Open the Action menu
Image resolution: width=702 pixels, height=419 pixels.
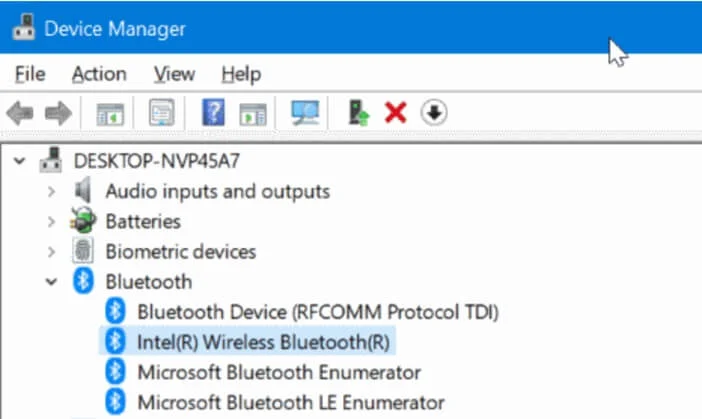(x=99, y=74)
